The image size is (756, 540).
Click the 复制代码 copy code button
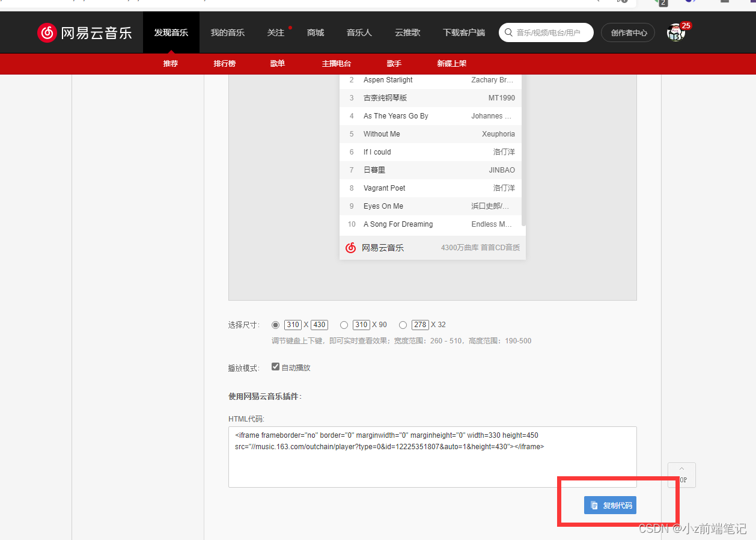(610, 505)
